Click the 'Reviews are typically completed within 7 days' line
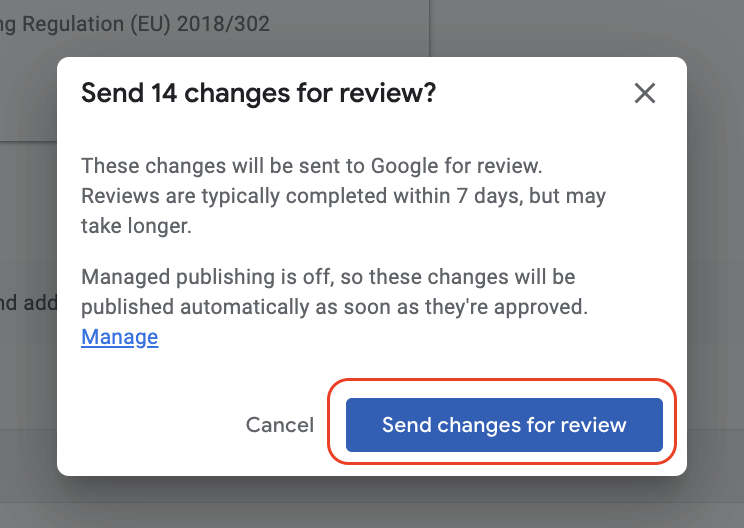744x528 pixels. (343, 196)
